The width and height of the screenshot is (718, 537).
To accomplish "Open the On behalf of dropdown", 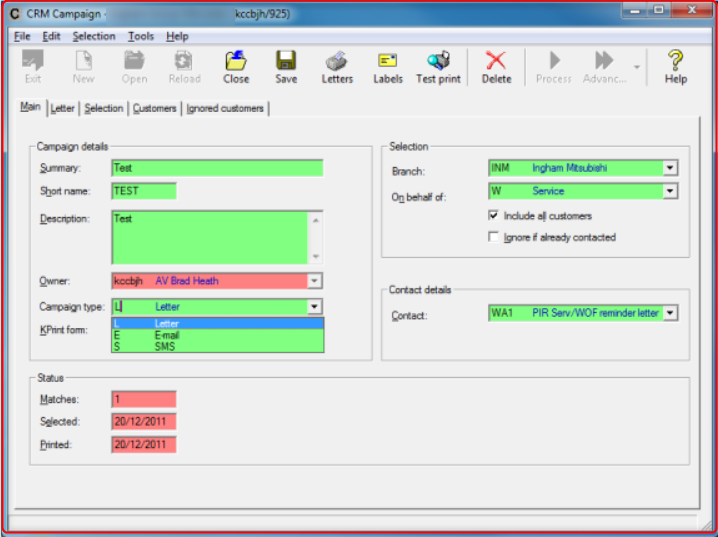I will point(670,191).
